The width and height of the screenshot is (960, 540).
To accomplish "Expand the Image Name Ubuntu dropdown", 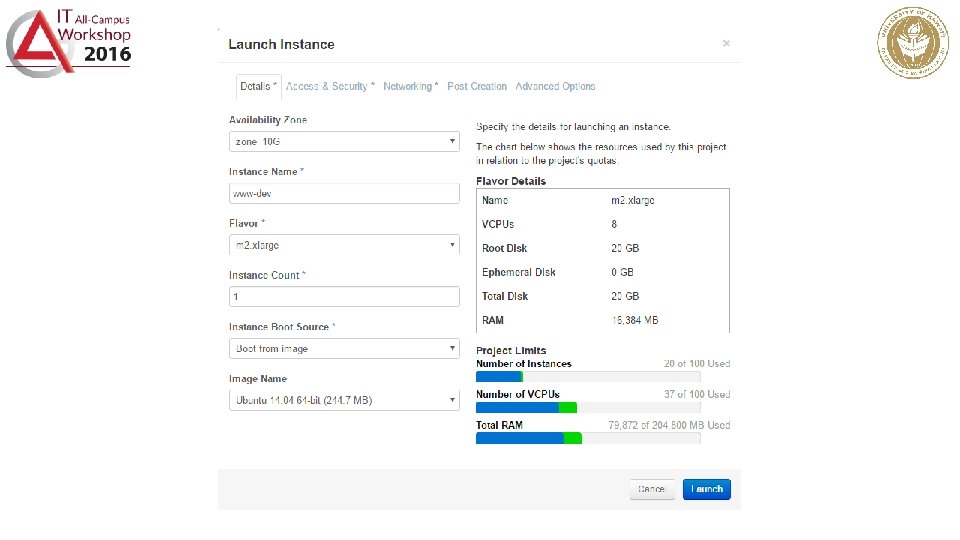I will point(344,400).
